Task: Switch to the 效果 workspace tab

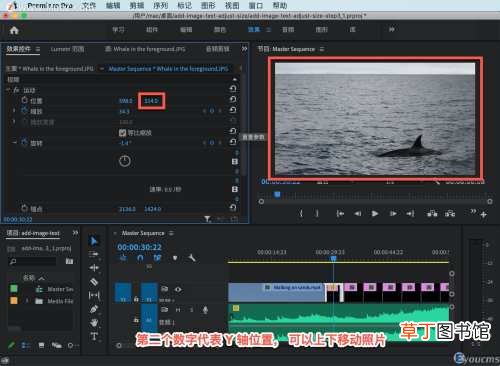Action: [x=254, y=30]
